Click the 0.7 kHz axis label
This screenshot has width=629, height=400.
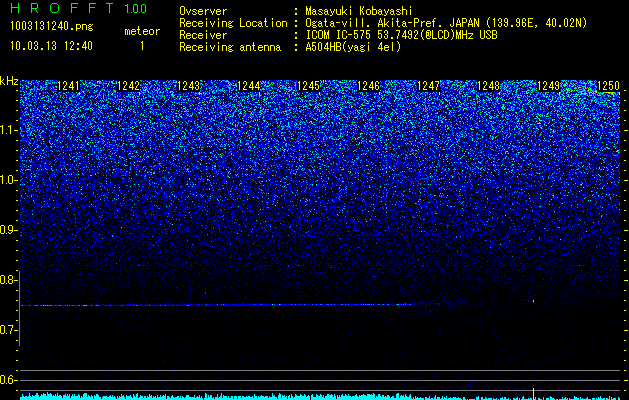point(8,330)
